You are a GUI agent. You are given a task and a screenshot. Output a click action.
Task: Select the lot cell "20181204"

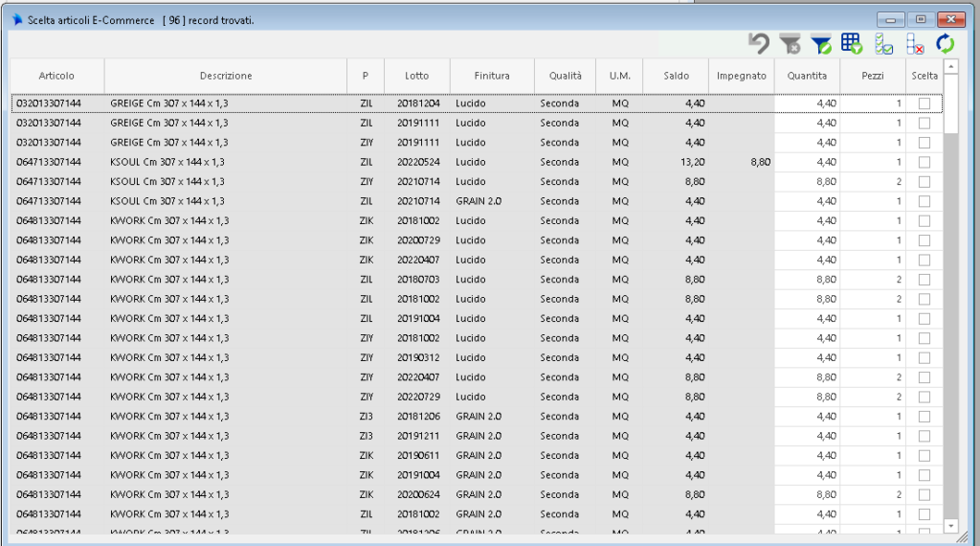point(418,103)
